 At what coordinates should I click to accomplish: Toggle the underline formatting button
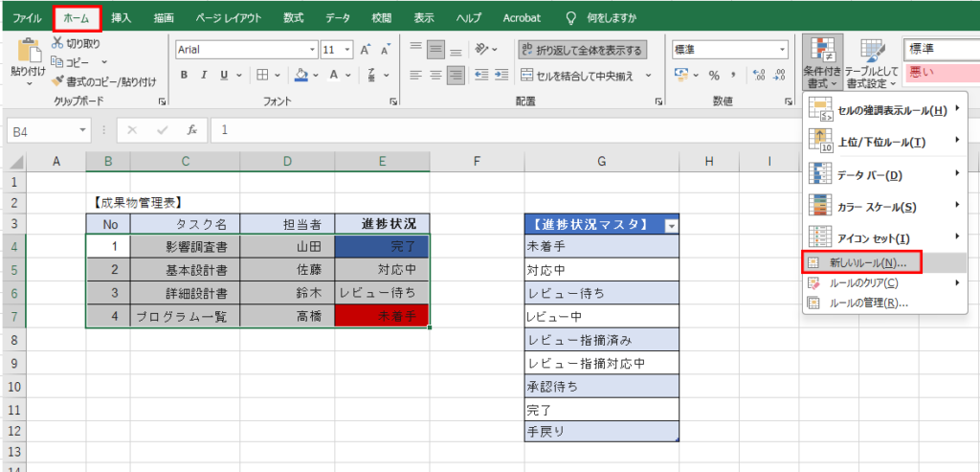click(x=223, y=75)
